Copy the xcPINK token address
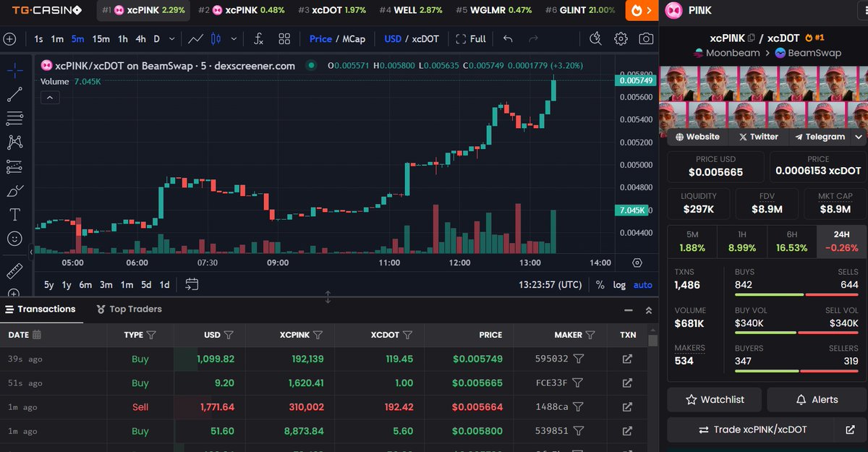This screenshot has width=868, height=452. pos(752,38)
